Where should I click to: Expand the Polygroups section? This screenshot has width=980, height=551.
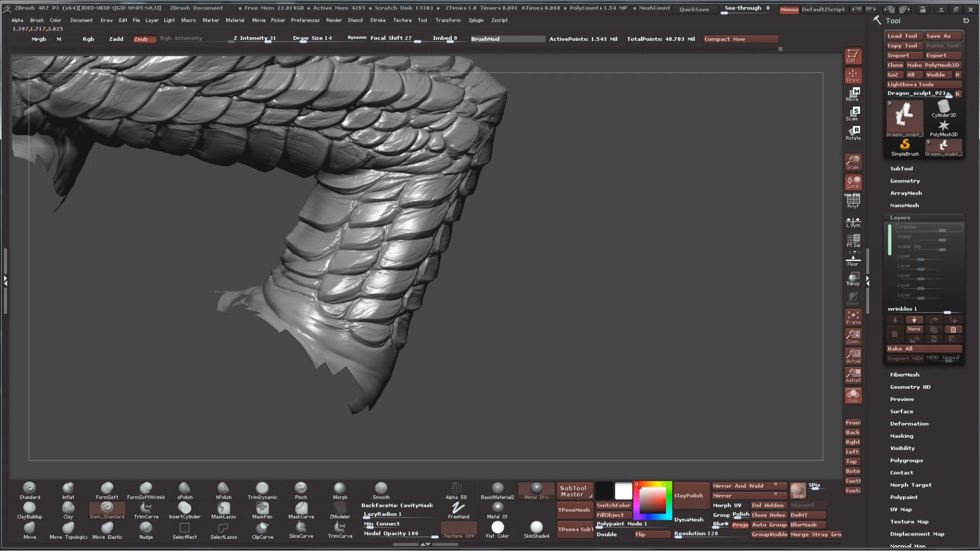[x=906, y=461]
